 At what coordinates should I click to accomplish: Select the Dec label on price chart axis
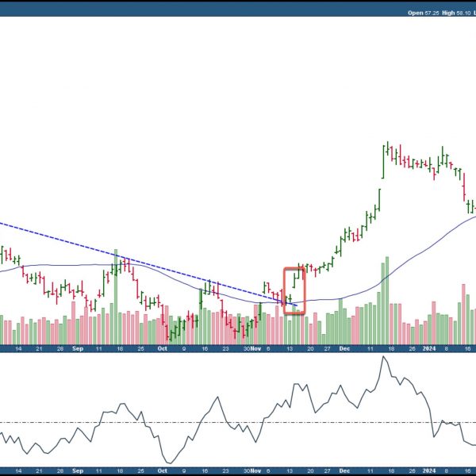point(344,348)
